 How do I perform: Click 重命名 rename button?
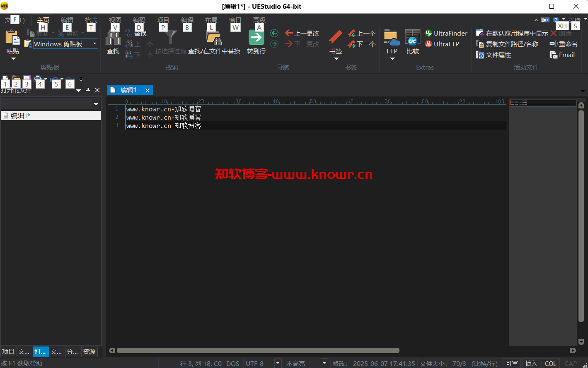[563, 44]
